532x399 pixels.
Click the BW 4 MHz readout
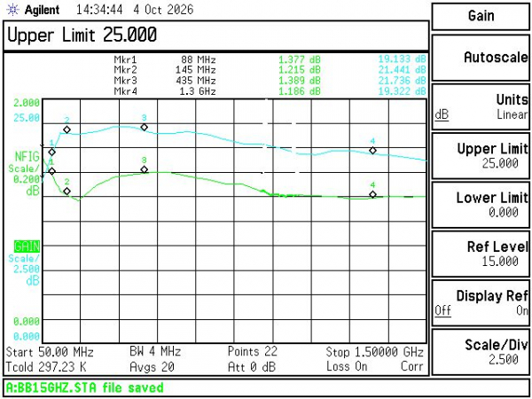[x=155, y=351]
